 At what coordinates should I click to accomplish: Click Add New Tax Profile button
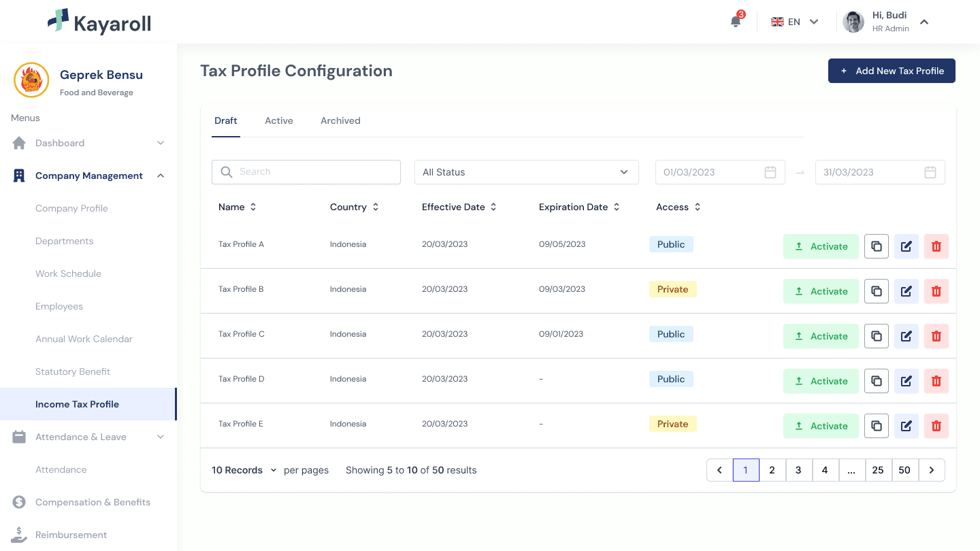point(892,71)
